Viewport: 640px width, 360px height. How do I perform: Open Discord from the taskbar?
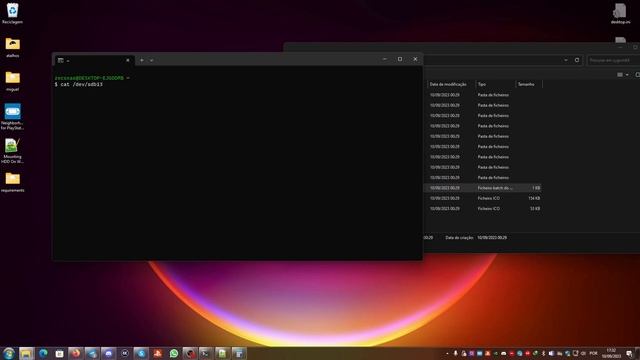pyautogui.click(x=108, y=353)
